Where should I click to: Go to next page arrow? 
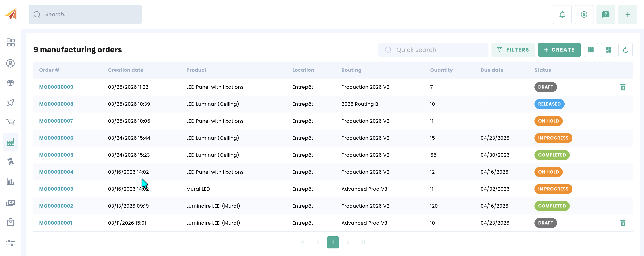point(348,242)
